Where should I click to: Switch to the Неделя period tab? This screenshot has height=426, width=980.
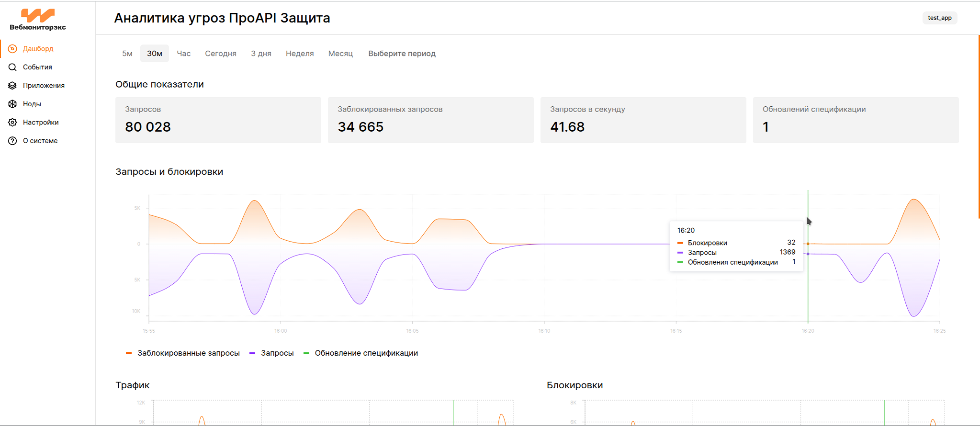tap(300, 54)
